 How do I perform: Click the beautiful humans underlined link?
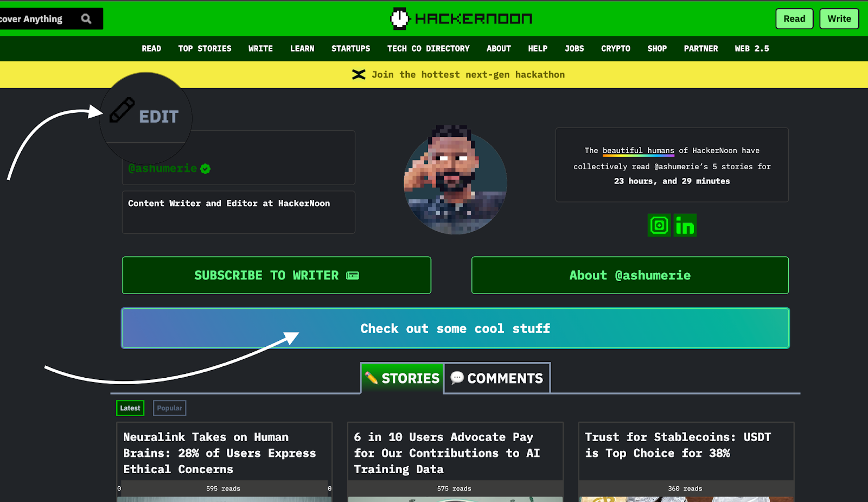click(x=638, y=151)
